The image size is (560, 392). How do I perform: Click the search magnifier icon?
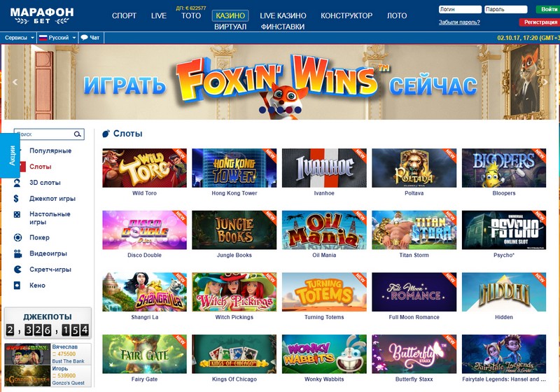[x=78, y=134]
